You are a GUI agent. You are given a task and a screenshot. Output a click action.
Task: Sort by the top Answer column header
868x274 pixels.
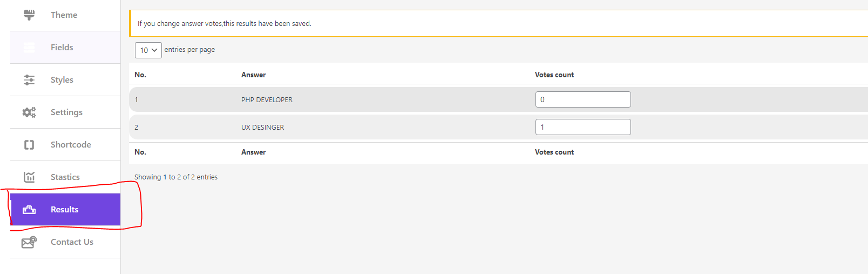click(x=253, y=75)
